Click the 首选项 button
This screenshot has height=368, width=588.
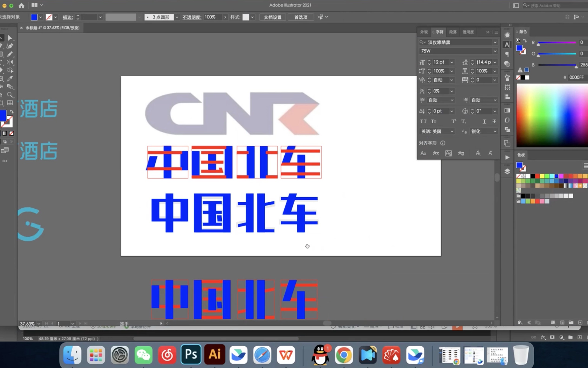[301, 17]
